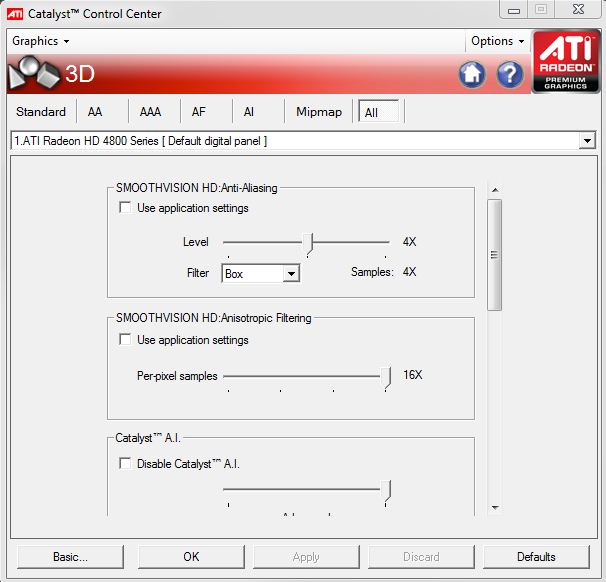This screenshot has width=606, height=582.
Task: Click the SMOOTHVISION HD:Anisotropic Filtering group title
Action: pyautogui.click(x=214, y=318)
